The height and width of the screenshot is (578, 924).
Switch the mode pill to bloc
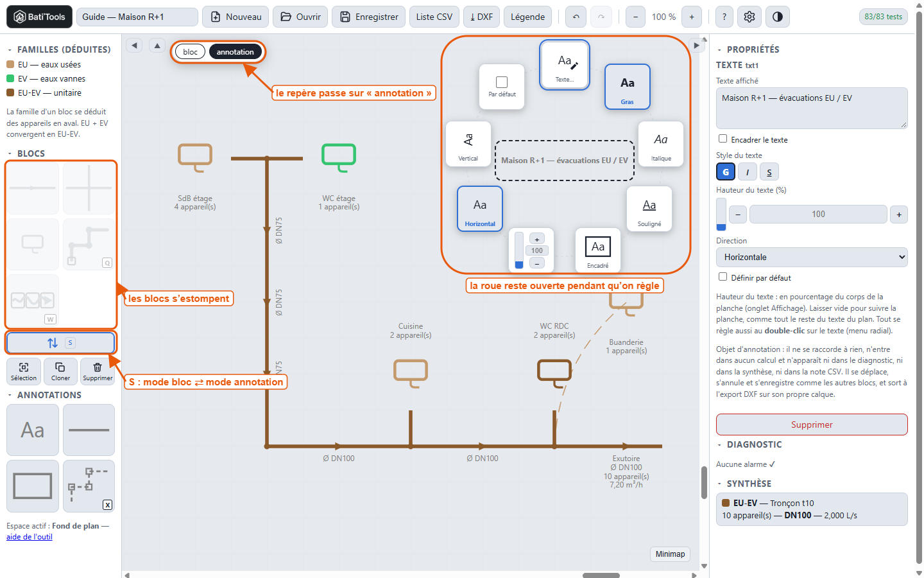pos(190,52)
